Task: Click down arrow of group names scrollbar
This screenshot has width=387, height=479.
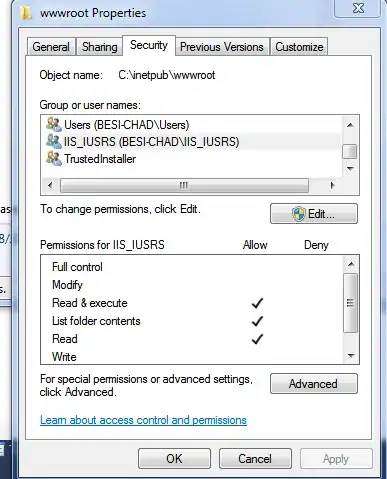Action: 350,169
